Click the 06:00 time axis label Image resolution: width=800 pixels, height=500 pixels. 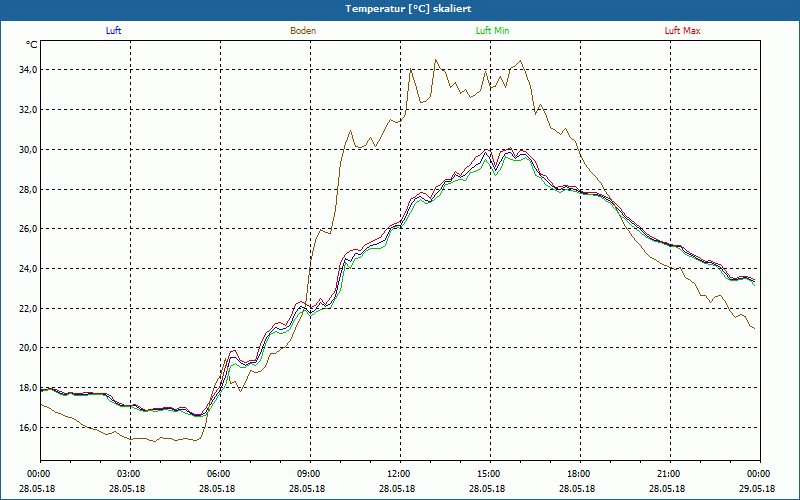pyautogui.click(x=219, y=474)
